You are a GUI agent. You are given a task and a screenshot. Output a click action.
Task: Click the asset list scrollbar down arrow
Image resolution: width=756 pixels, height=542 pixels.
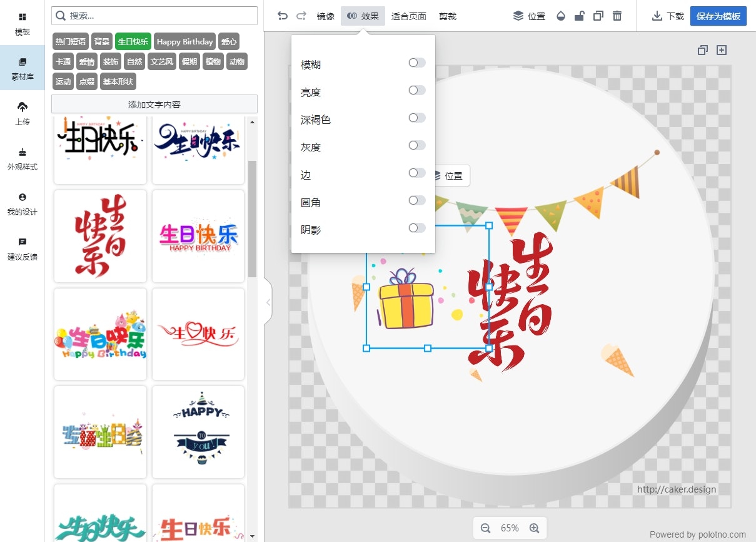point(253,536)
